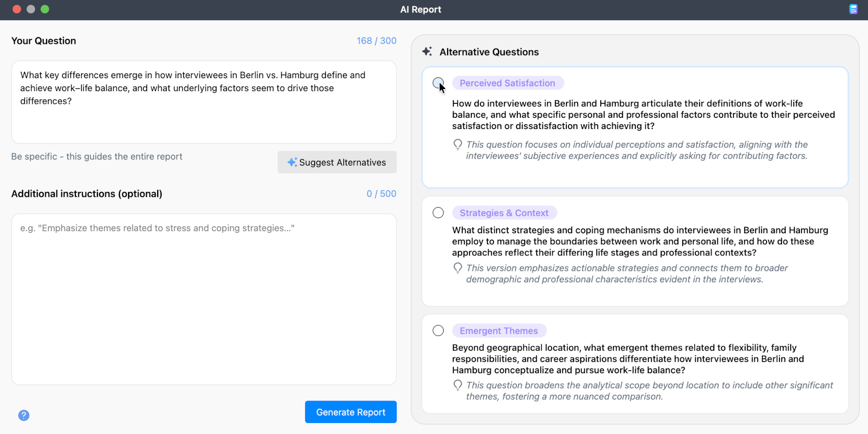Click the Suggest Alternatives button
This screenshot has width=868, height=434.
[337, 162]
